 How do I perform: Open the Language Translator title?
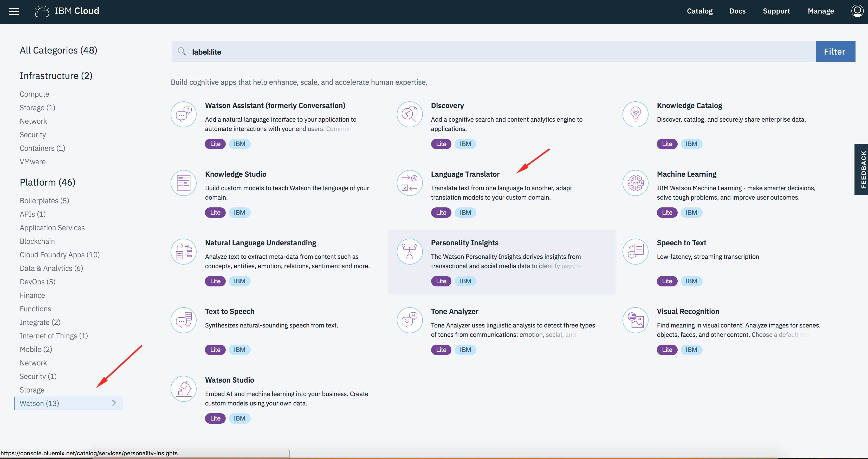click(x=465, y=174)
